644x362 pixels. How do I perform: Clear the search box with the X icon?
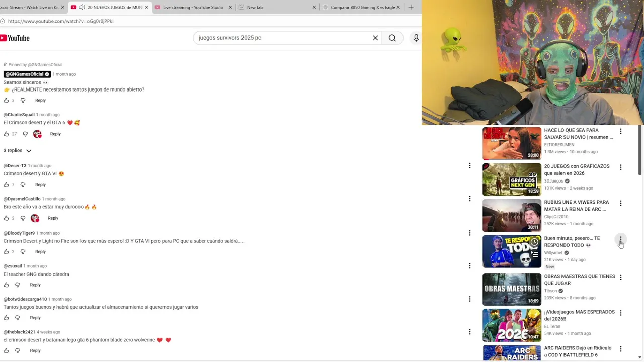coord(375,38)
